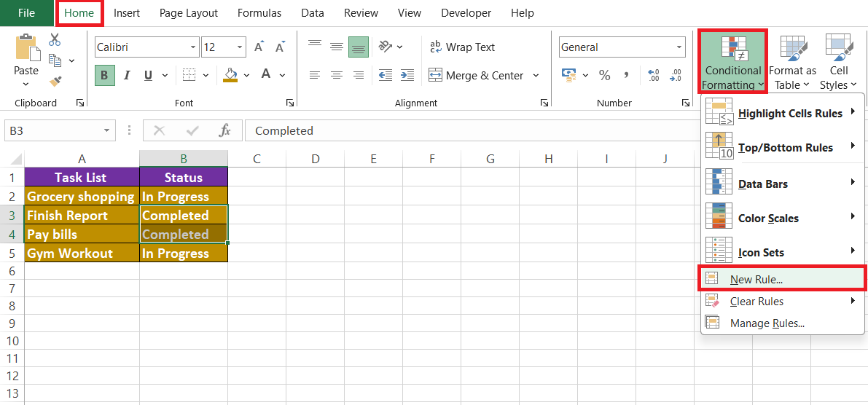Switch to the Home tab
This screenshot has width=868, height=405.
click(x=79, y=12)
